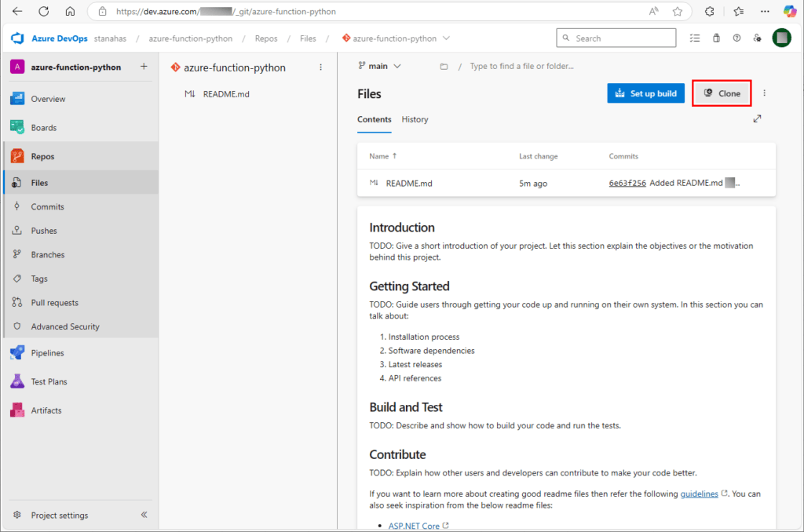Viewport: 804px width, 532px height.
Task: Click the Azure DevOps logo
Action: point(18,38)
